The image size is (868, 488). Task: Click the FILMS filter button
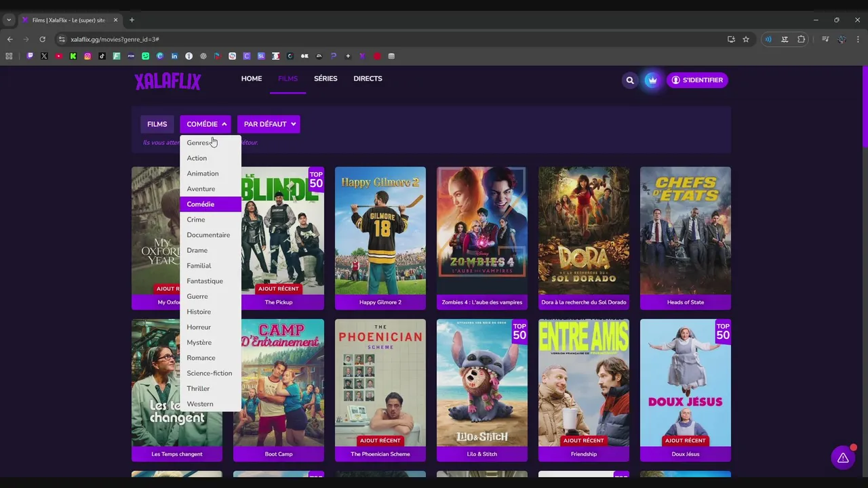(157, 124)
